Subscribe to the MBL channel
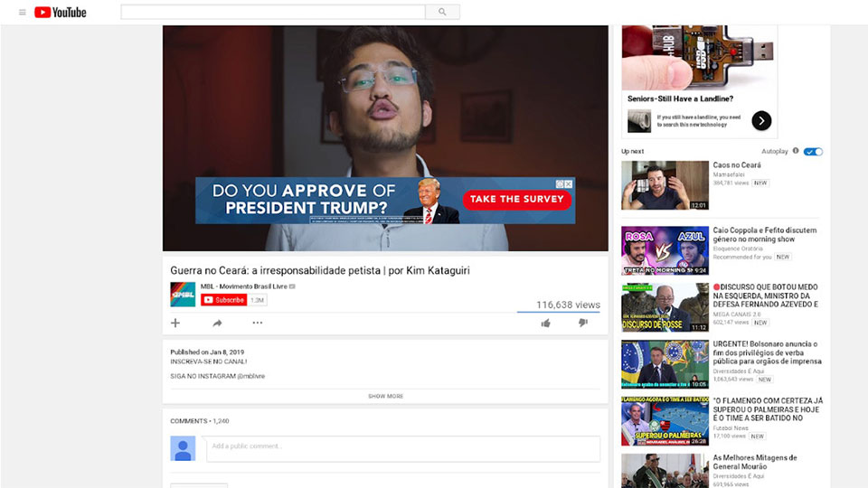This screenshot has width=868, height=488. click(x=223, y=300)
